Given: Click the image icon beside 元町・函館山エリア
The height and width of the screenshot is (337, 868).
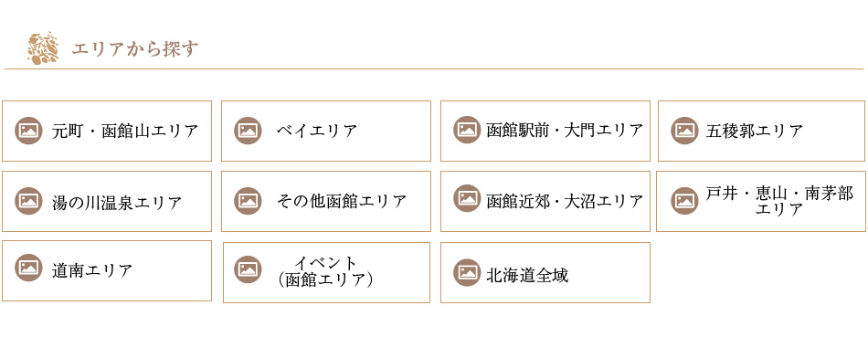Looking at the screenshot, I should pyautogui.click(x=29, y=131).
